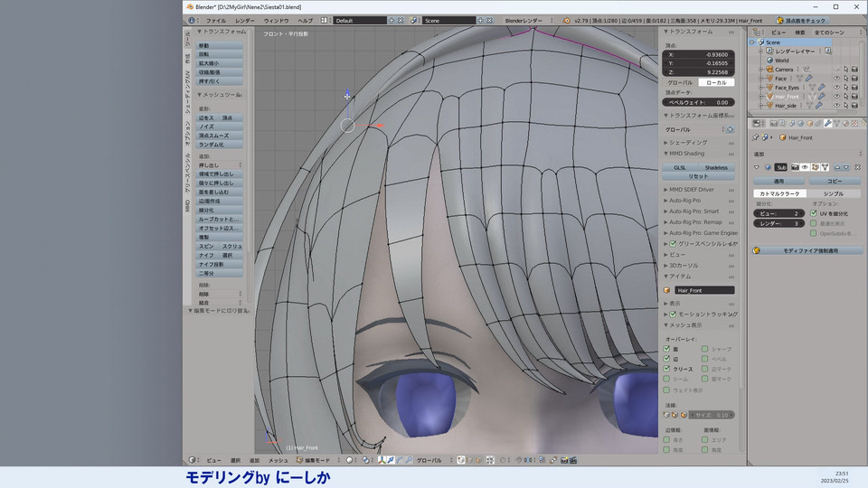Select the translate manipulator arrow icon

[391, 460]
